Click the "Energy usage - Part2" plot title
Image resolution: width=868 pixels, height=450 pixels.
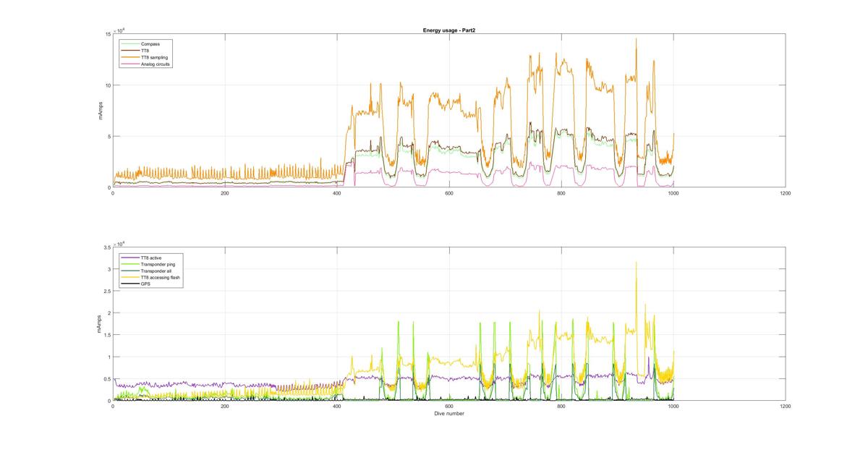(x=449, y=30)
